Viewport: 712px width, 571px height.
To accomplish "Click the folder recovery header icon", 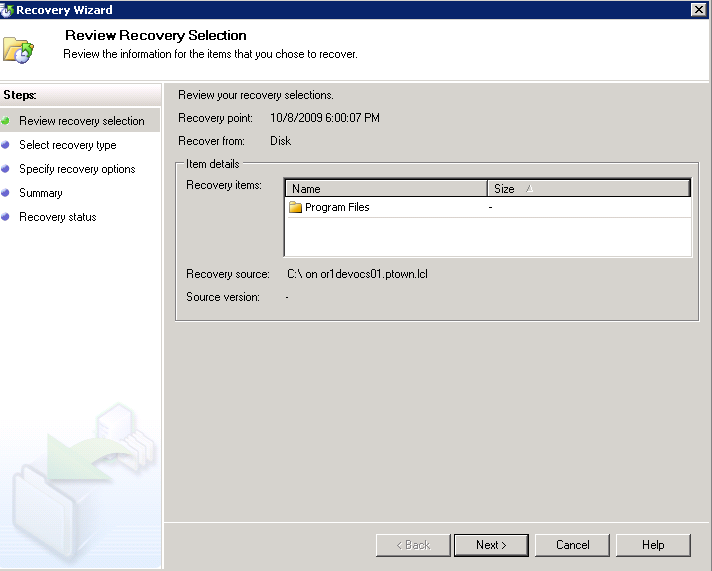I will (x=18, y=50).
